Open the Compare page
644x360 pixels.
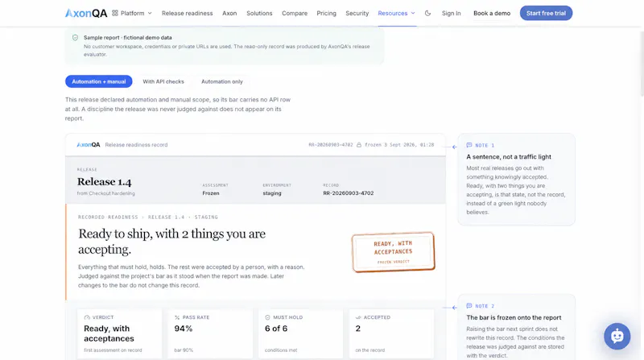point(295,13)
